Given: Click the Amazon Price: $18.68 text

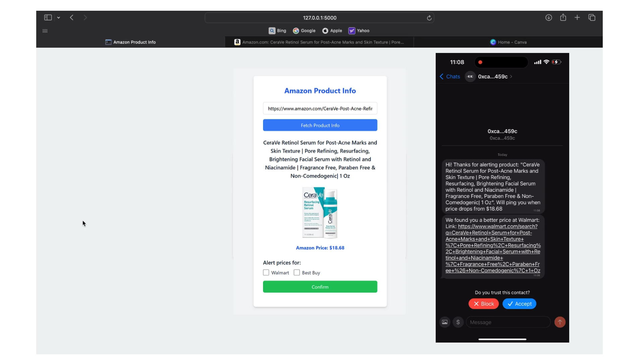Looking at the screenshot, I should coord(320,248).
